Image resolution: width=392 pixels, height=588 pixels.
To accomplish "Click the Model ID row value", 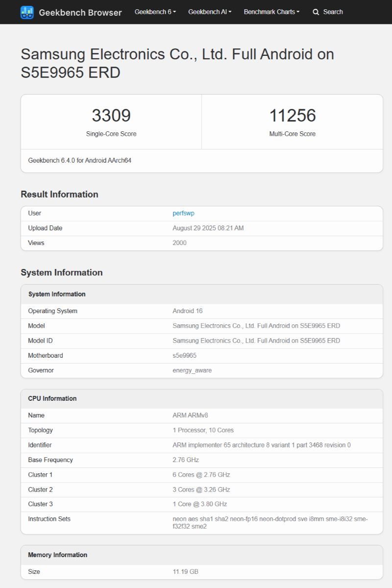I will [256, 341].
